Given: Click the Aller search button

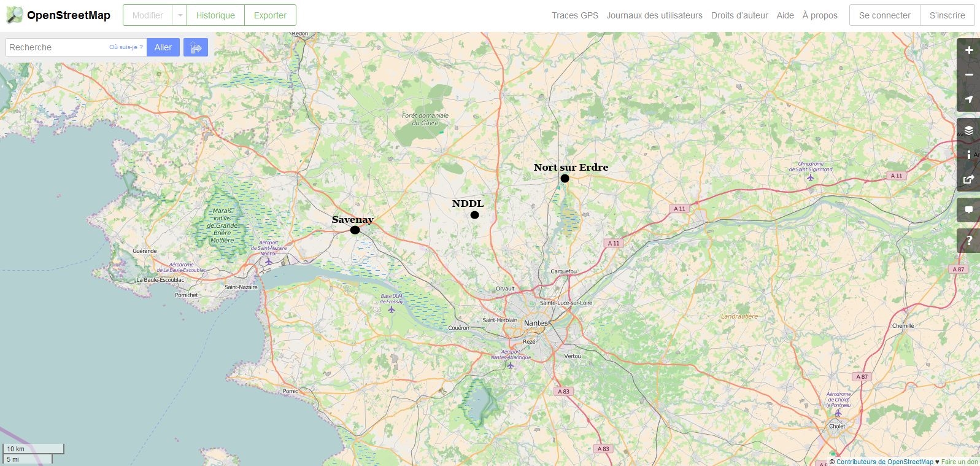Looking at the screenshot, I should [163, 47].
